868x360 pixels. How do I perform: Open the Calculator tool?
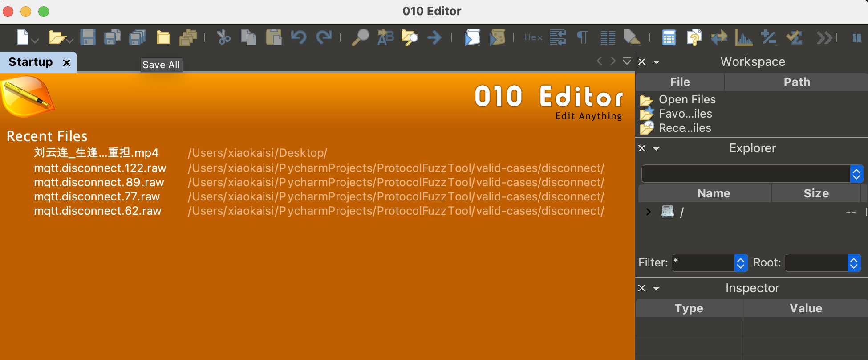point(669,37)
